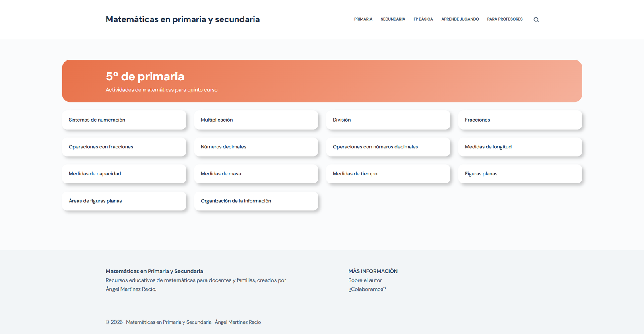Select Medidas de tiempo topic

[x=388, y=174]
